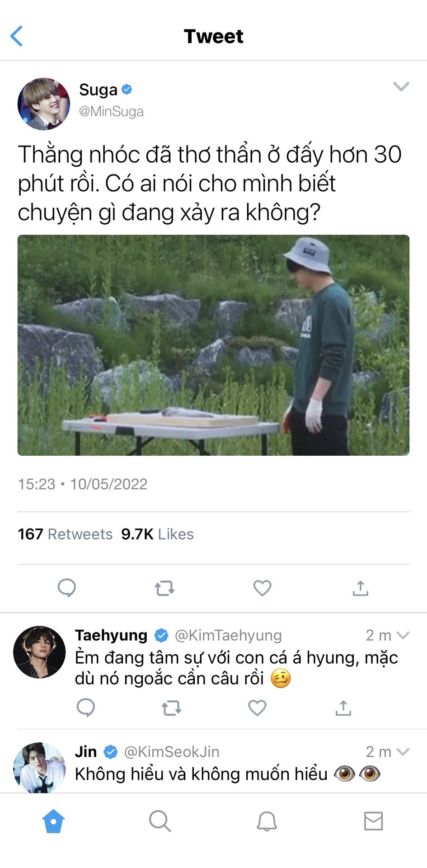The image size is (427, 868).
Task: Like Suga's main tweet
Action: (x=262, y=588)
